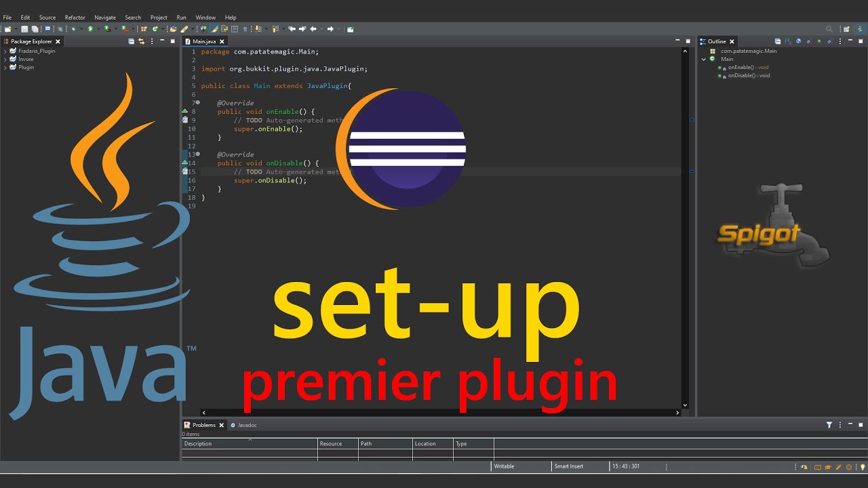Click the search magnifier icon top right
This screenshot has width=868, height=488.
pos(829,29)
